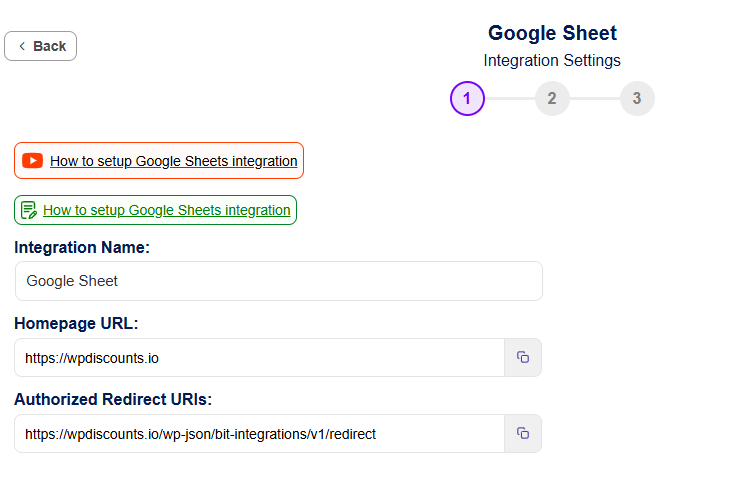Go to step 2 in the progress stepper
The height and width of the screenshot is (477, 754).
(x=552, y=99)
